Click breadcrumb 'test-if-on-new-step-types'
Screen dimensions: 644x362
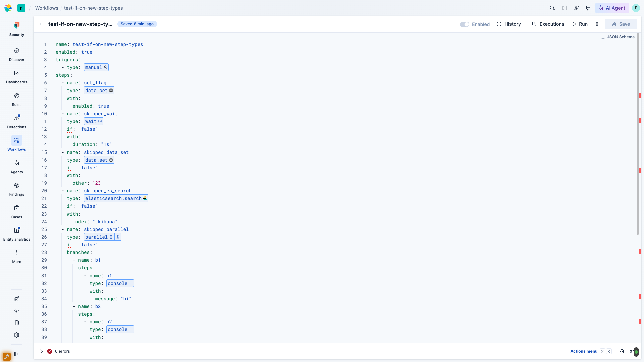point(93,8)
